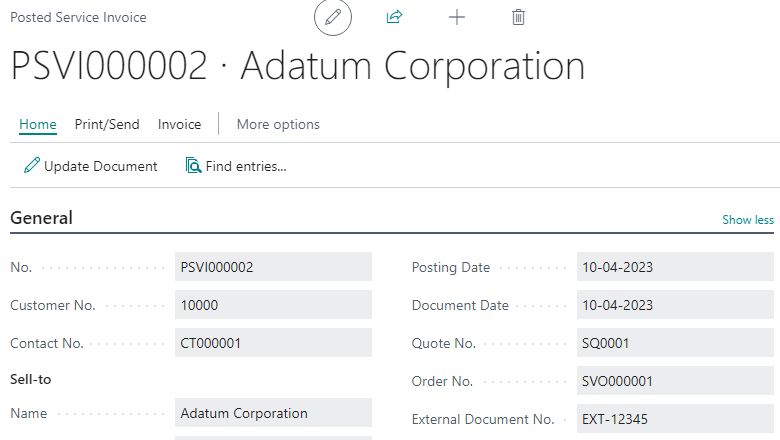Click the External Document No. label
The image size is (780, 440).
click(483, 419)
